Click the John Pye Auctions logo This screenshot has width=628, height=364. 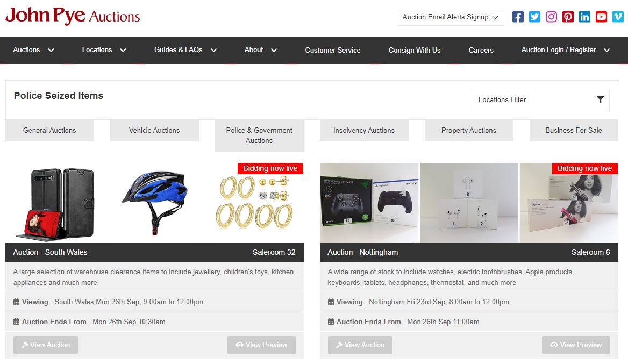(x=73, y=16)
